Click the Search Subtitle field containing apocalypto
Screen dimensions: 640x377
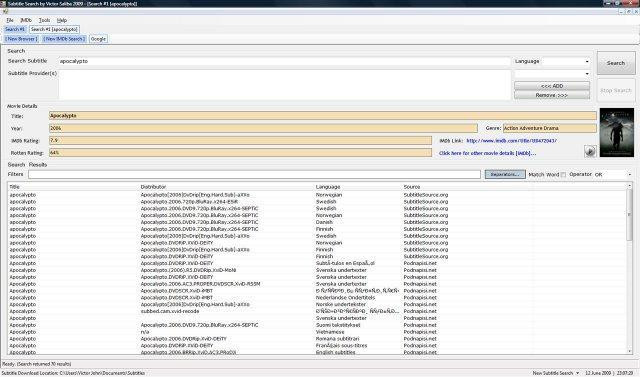284,61
